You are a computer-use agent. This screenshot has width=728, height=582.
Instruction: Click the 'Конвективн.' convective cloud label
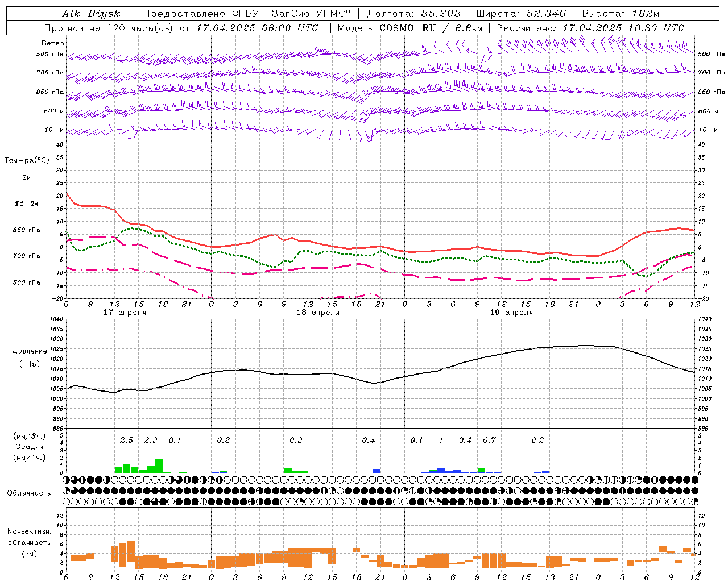coord(29,531)
